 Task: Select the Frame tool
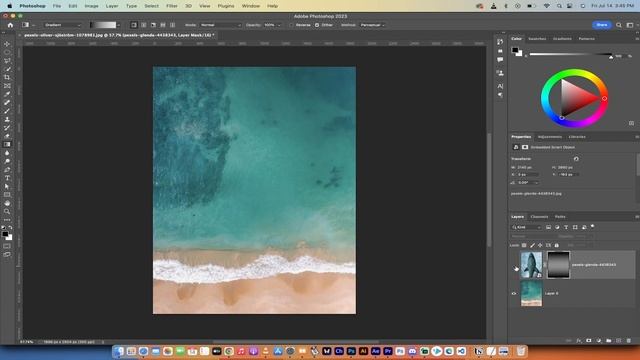pos(7,86)
